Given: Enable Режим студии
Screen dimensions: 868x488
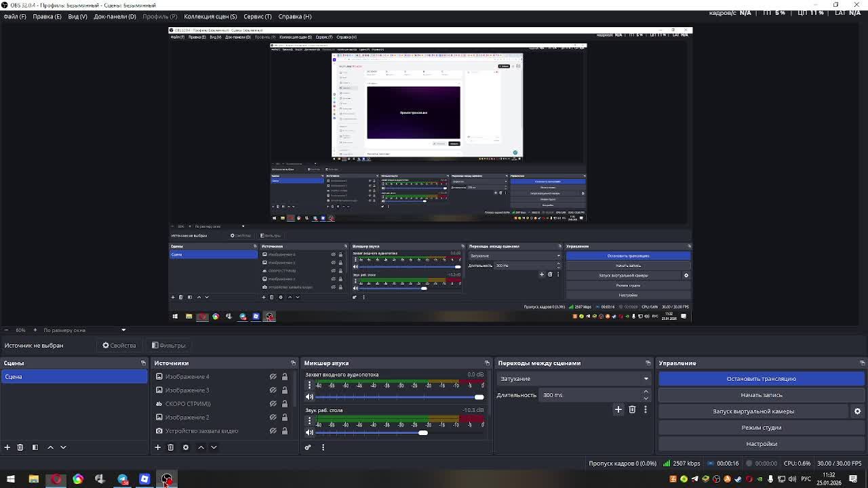Looking at the screenshot, I should click(x=762, y=428).
